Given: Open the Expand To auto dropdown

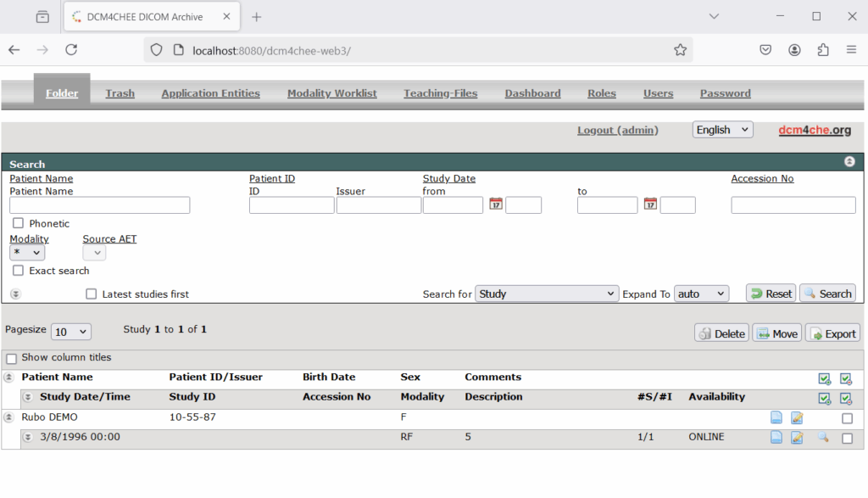Looking at the screenshot, I should (x=701, y=294).
